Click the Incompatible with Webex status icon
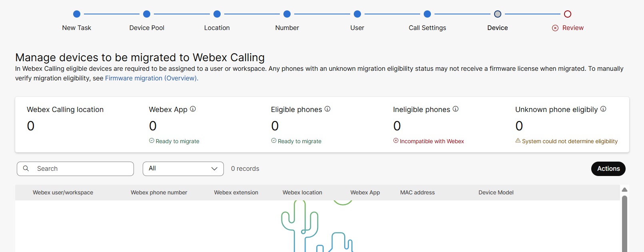This screenshot has height=252, width=644. click(x=396, y=140)
